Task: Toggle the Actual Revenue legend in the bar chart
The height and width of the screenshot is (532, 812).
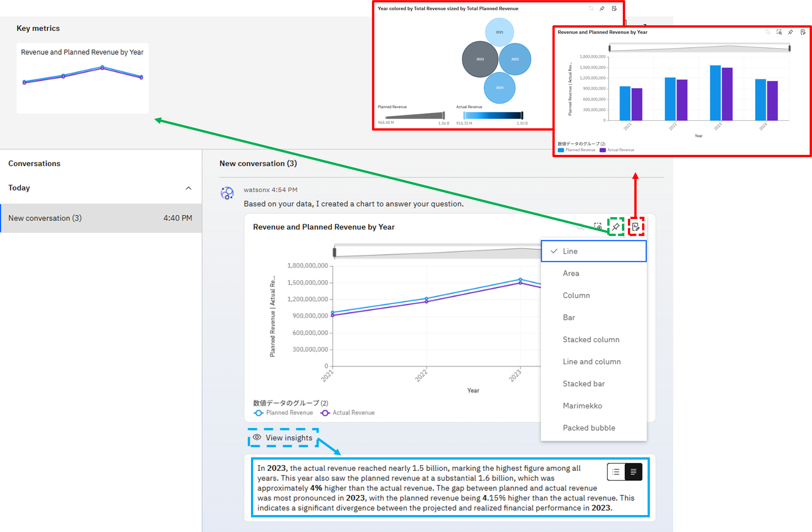Action: 617,150
